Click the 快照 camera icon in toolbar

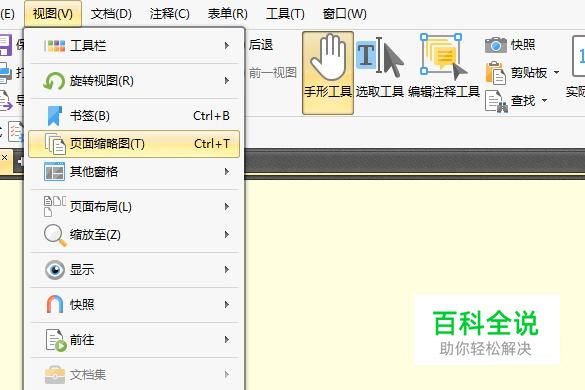click(x=495, y=45)
